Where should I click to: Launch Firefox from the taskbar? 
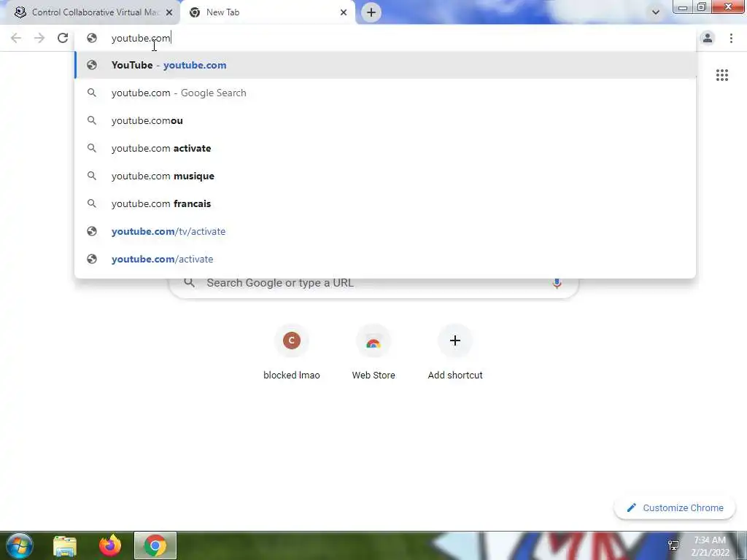(x=110, y=545)
